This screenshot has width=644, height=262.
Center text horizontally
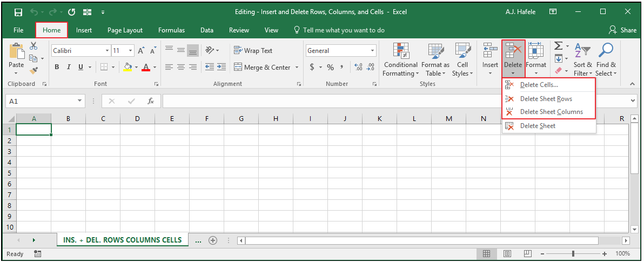[180, 67]
